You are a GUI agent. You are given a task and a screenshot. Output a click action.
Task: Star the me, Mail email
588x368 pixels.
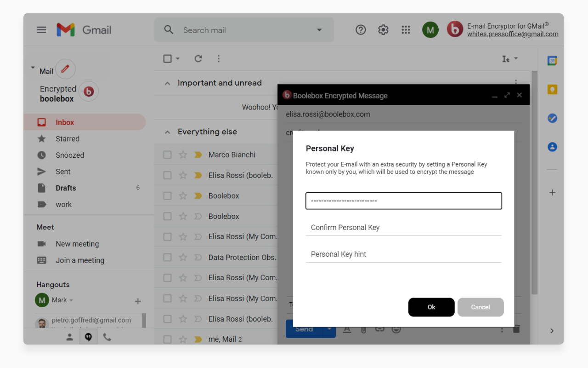183,339
